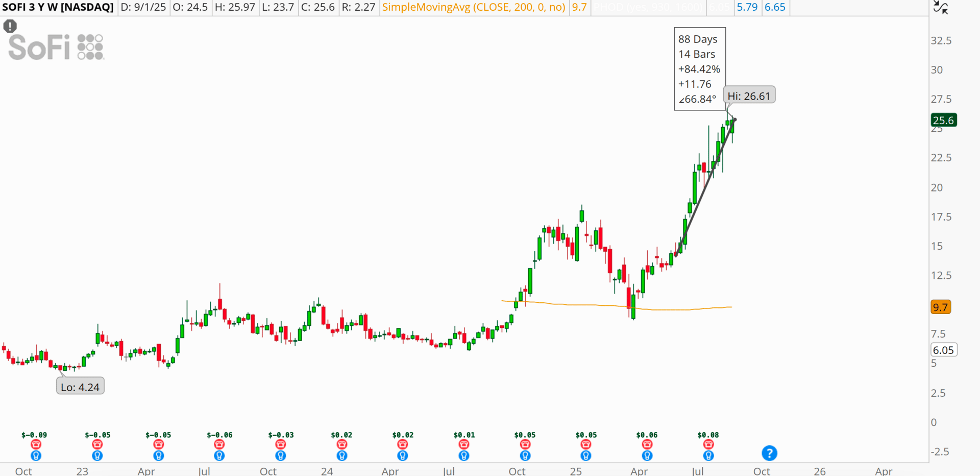Screen dimensions: 980x476
Task: Click the white 6.05 price bubble on axis
Action: pos(943,350)
